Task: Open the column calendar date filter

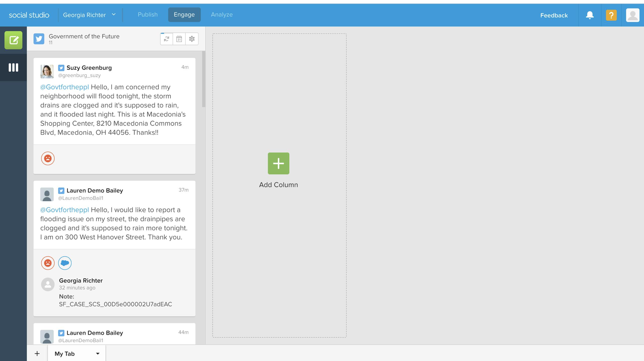Action: 179,39
